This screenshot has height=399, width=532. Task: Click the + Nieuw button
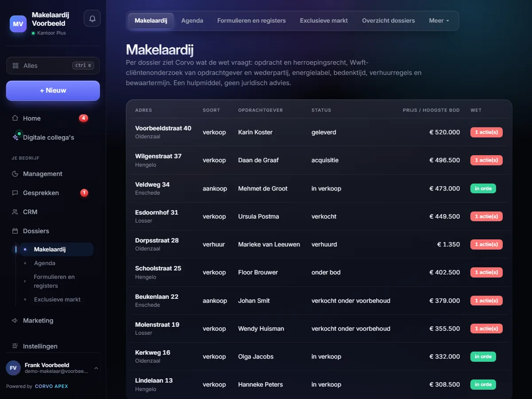pyautogui.click(x=53, y=90)
